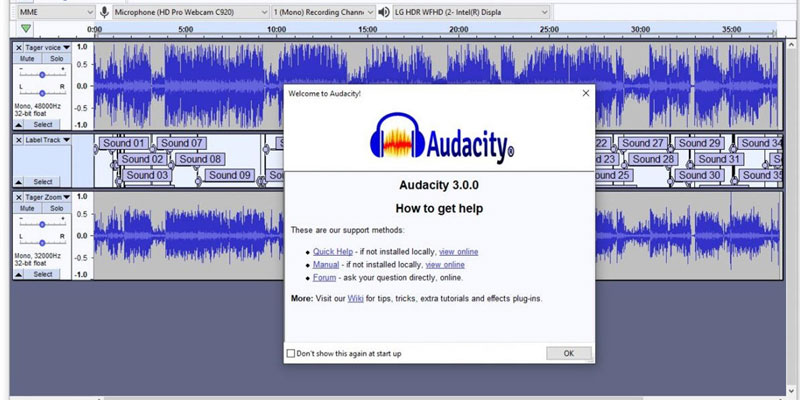Viewport: 800px width, 400px height.
Task: Click the microphone recording device icon
Action: 105,12
